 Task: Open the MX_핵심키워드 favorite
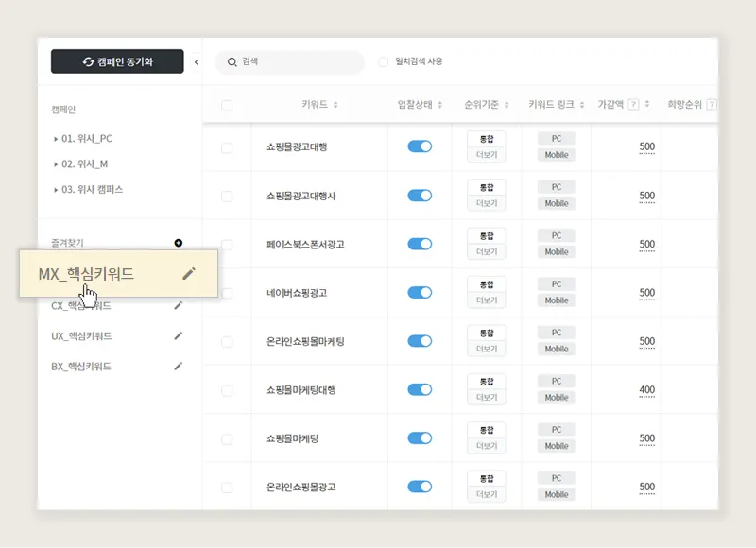point(86,274)
